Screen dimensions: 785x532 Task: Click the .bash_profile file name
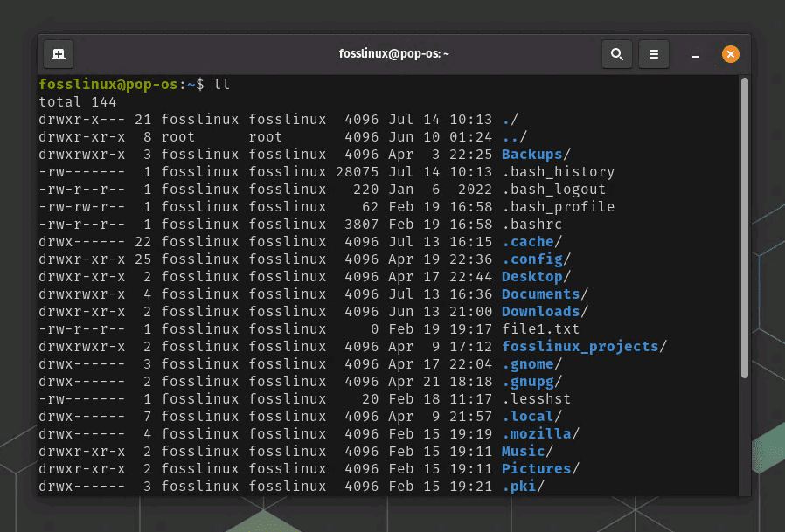tap(559, 207)
